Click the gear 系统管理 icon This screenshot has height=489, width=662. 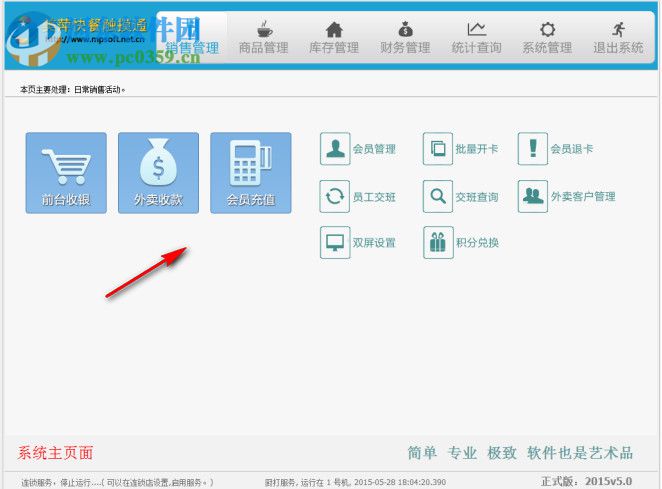(548, 30)
